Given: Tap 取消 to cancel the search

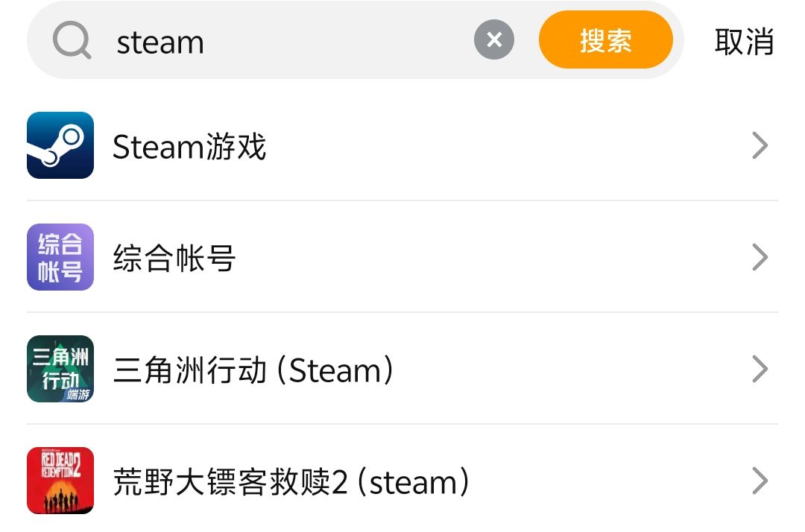Looking at the screenshot, I should coord(744,42).
